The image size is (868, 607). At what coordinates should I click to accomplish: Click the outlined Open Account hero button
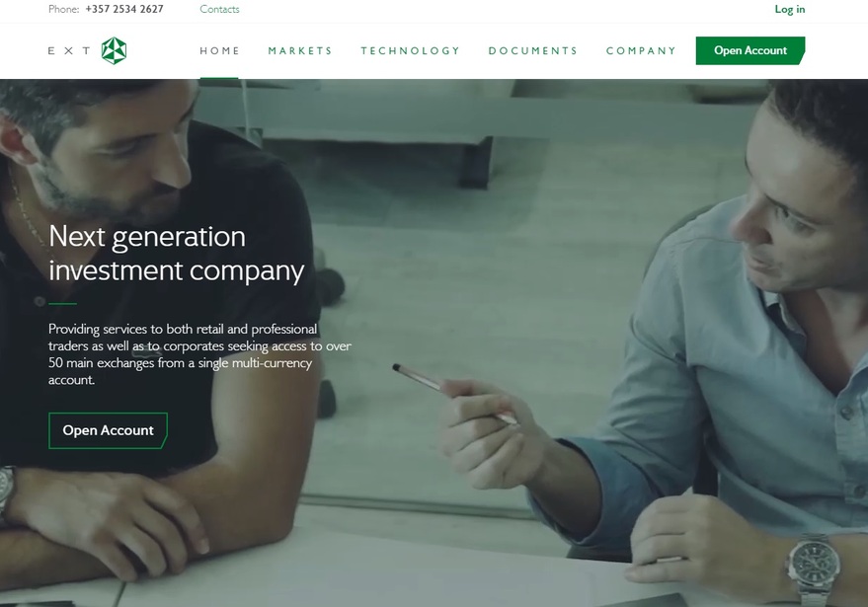108,430
